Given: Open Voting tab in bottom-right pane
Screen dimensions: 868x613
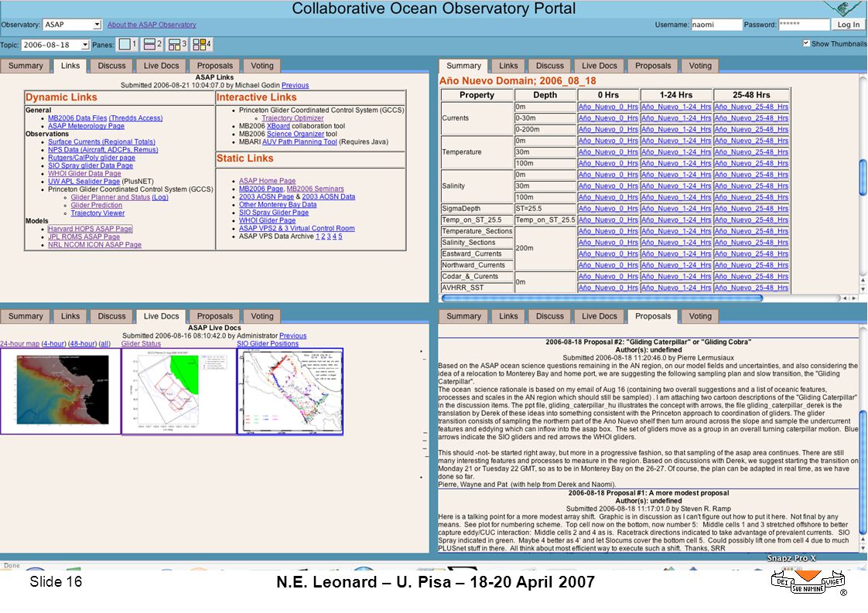Looking at the screenshot, I should 699,316.
